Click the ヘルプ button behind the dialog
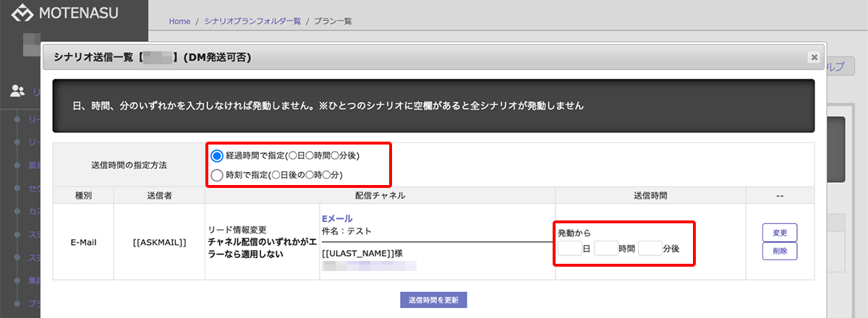The width and height of the screenshot is (868, 318). (x=839, y=66)
